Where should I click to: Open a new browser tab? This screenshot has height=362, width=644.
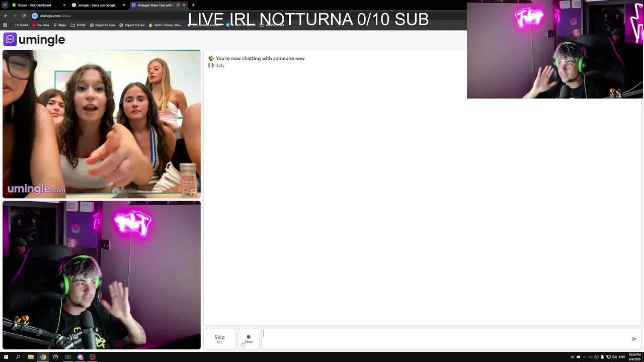[x=193, y=5]
